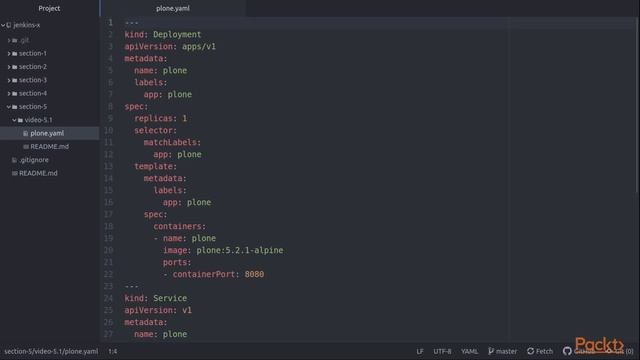Change the UTF-8 encoding selector
Image resolution: width=640 pixels, height=360 pixels.
[442, 351]
